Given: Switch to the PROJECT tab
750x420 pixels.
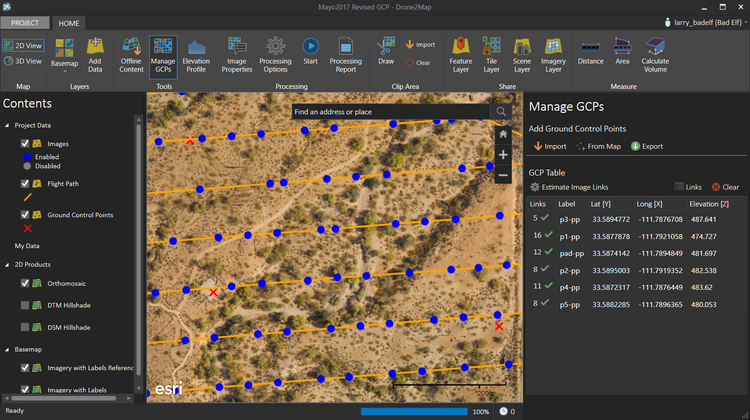Looking at the screenshot, I should pyautogui.click(x=26, y=22).
